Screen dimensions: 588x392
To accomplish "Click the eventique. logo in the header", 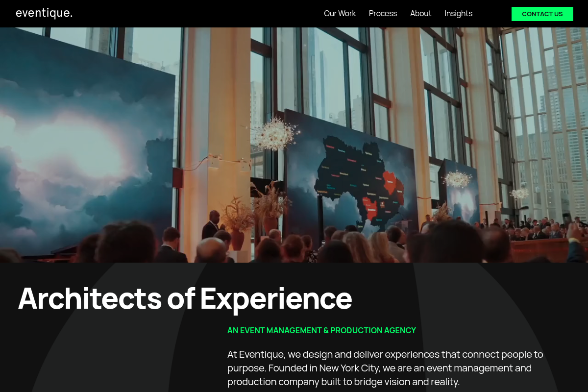I will [44, 13].
